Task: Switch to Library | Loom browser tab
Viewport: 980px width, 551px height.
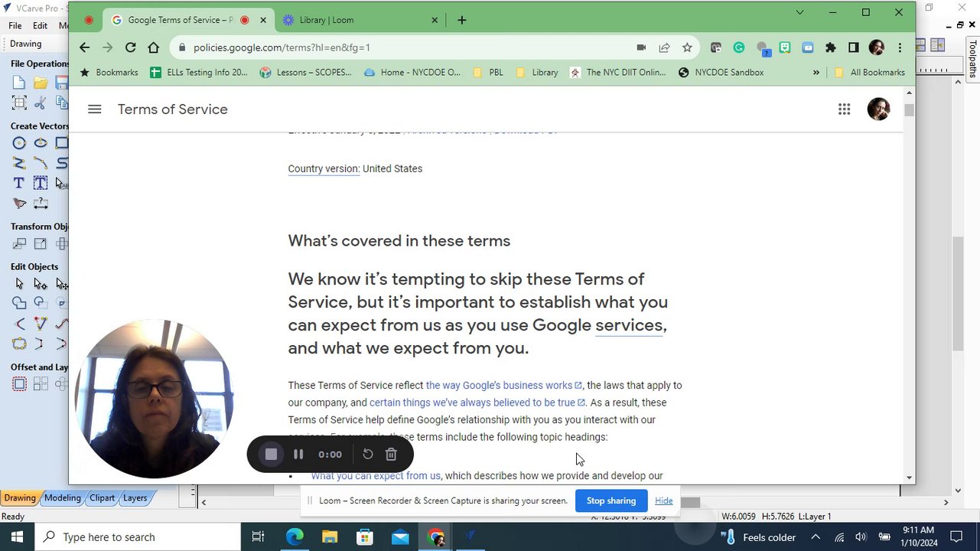Action: point(360,20)
